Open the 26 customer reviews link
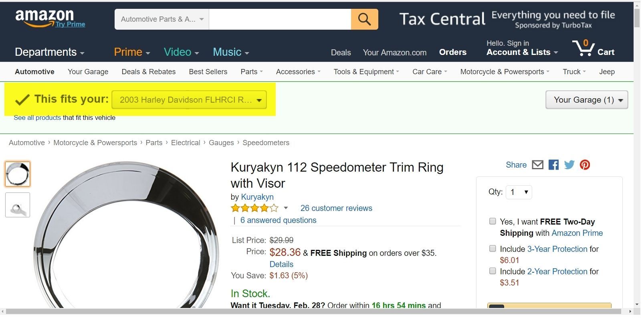 click(x=336, y=208)
